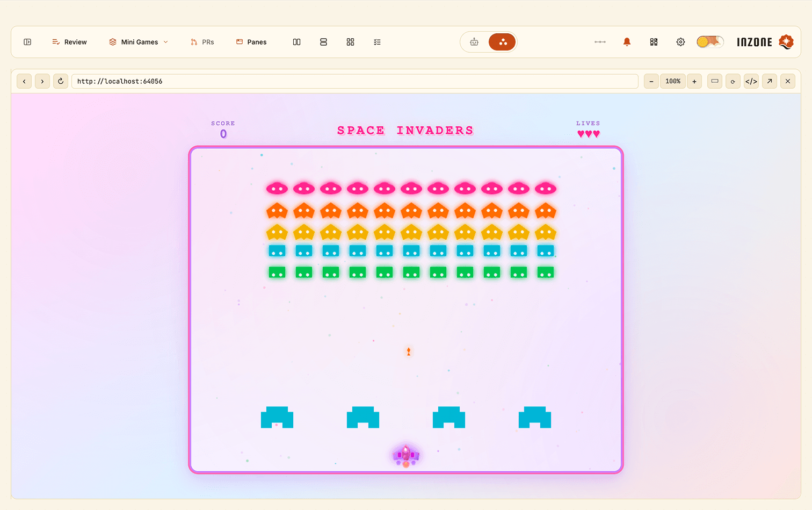This screenshot has width=812, height=510.
Task: Reset zoom via the 100% label
Action: coord(673,81)
